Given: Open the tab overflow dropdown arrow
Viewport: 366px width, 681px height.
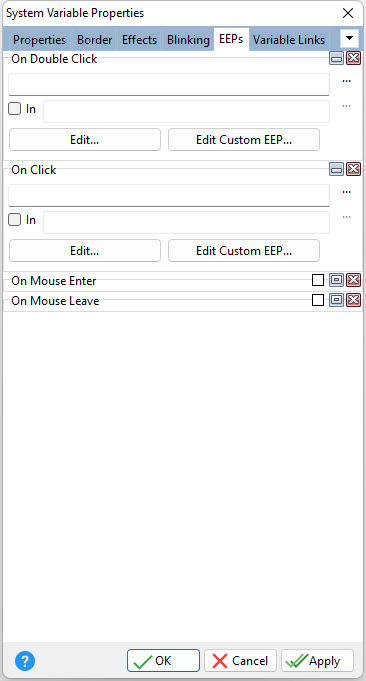Looking at the screenshot, I should [x=350, y=39].
